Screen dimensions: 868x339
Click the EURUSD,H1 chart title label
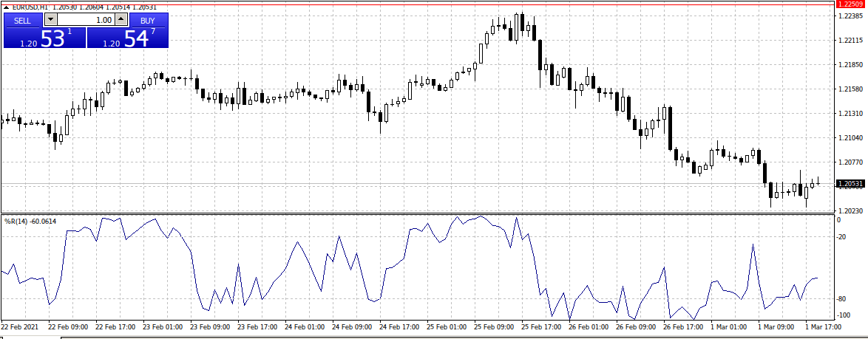click(30, 7)
